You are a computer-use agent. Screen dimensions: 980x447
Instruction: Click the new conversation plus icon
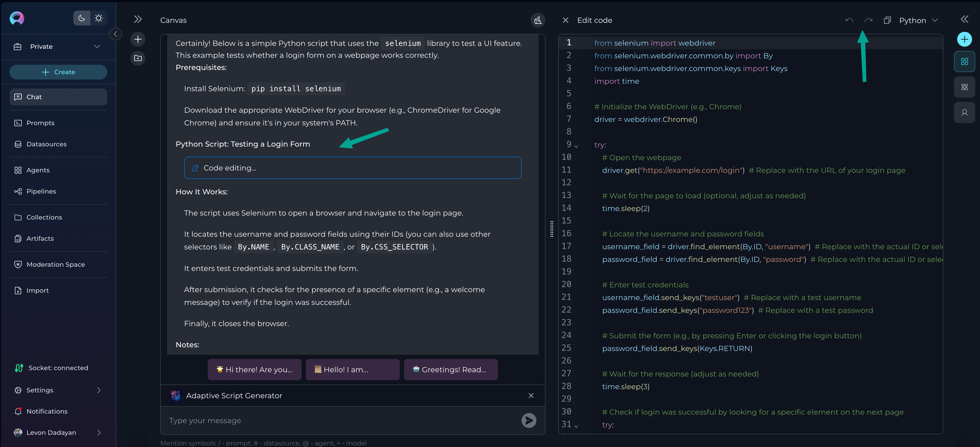pos(138,39)
